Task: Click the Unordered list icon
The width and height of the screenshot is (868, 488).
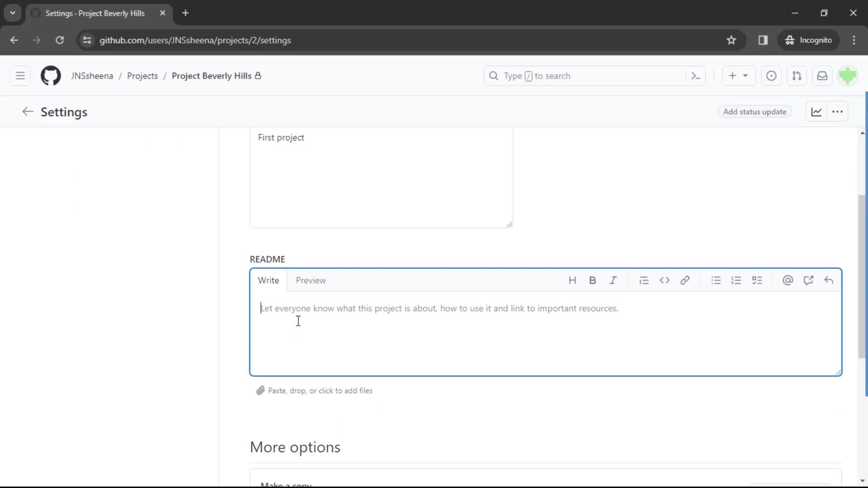Action: tap(716, 280)
